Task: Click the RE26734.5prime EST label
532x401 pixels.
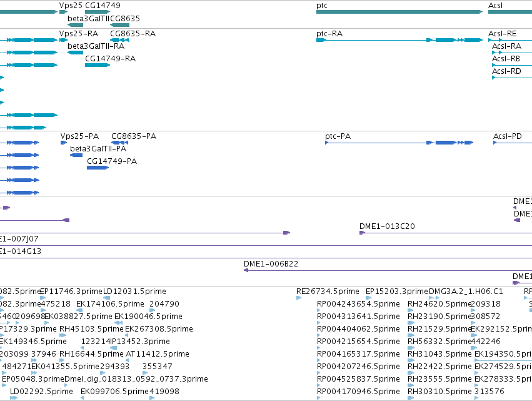Action: coord(328,292)
